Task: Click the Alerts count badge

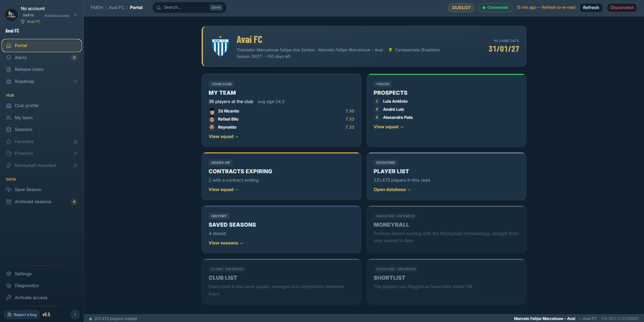Action: pos(74,58)
